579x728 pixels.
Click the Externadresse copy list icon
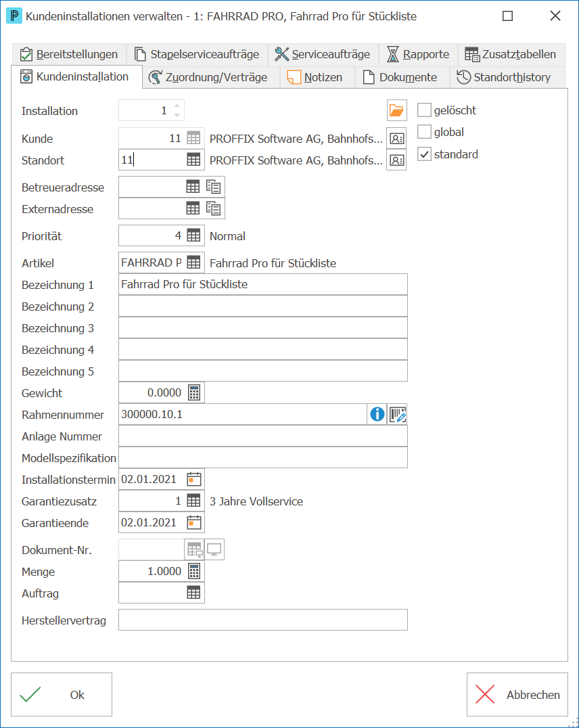point(214,209)
